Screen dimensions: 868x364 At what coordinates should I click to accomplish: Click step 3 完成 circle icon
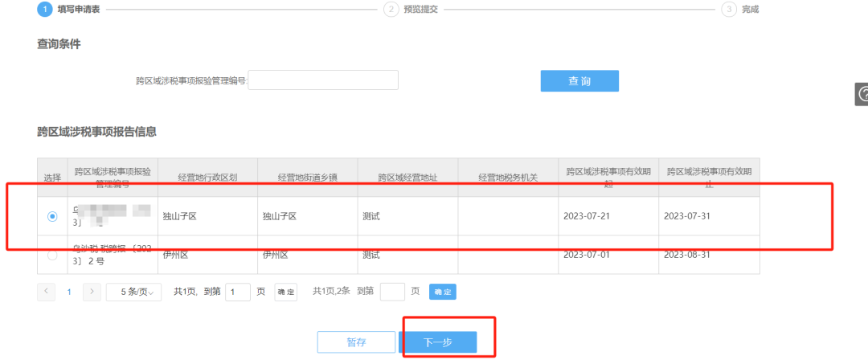point(729,10)
